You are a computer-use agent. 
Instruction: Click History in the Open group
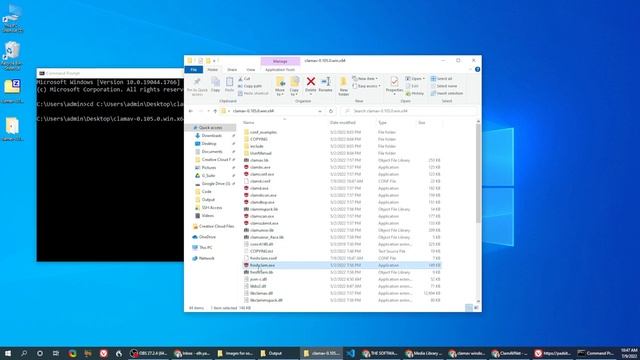tap(415, 93)
